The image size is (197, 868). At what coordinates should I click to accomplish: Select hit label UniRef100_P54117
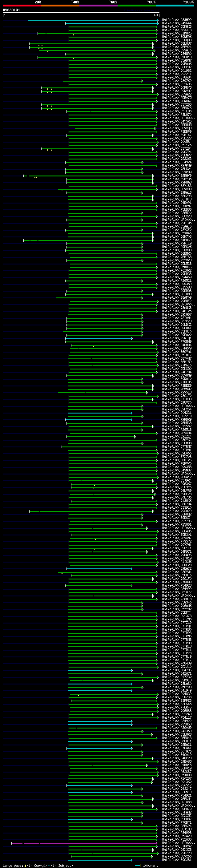tap(177, 718)
